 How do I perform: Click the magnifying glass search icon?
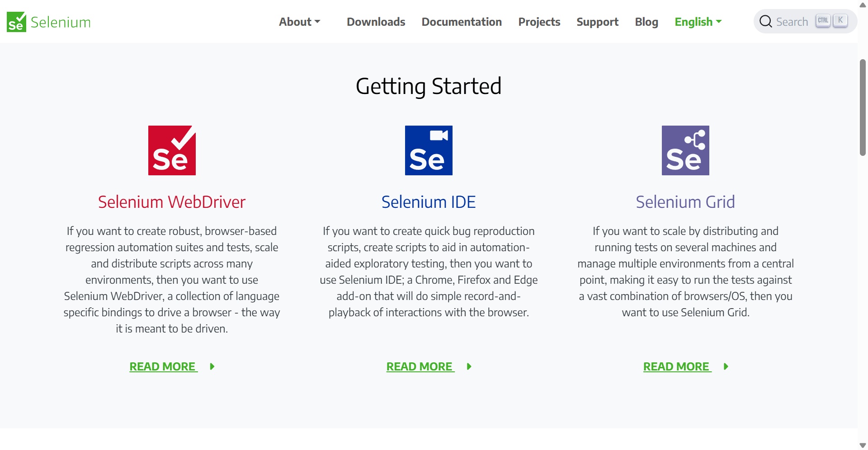(x=765, y=21)
